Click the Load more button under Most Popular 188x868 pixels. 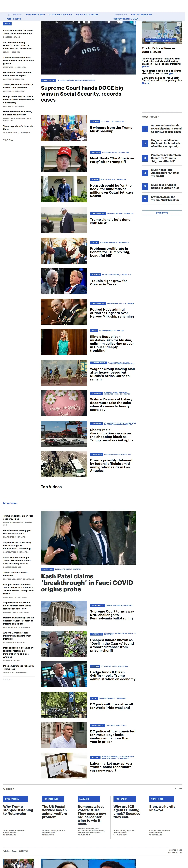(x=162, y=213)
